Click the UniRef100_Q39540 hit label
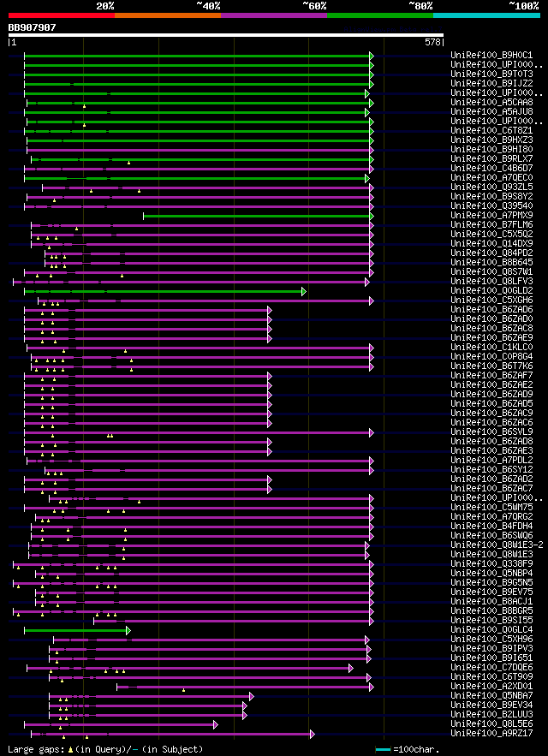 point(491,205)
